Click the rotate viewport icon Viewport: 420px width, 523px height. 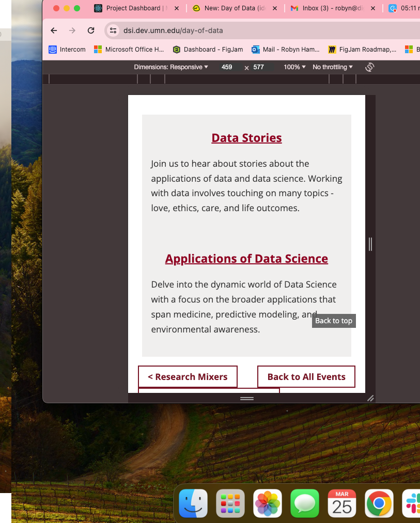point(369,67)
